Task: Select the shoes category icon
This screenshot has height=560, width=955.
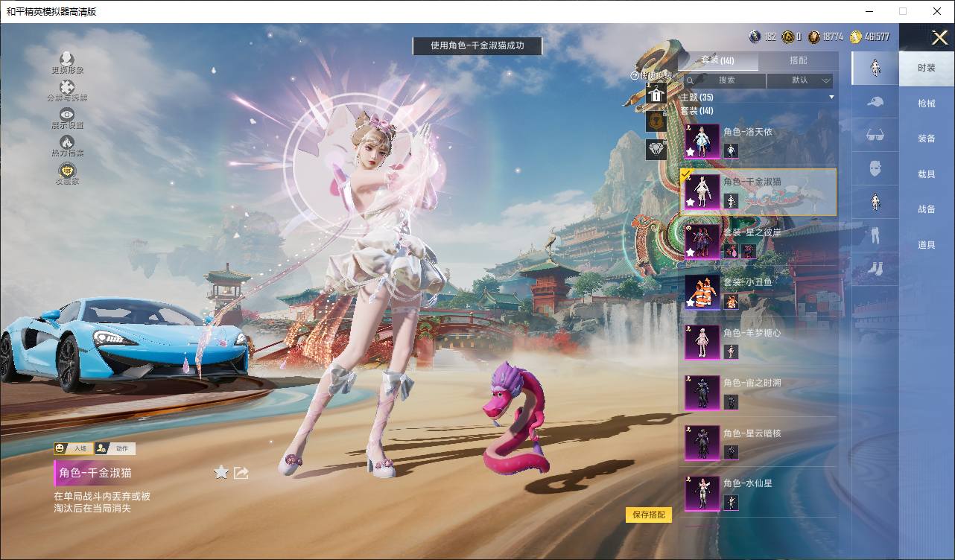Action: point(875,268)
